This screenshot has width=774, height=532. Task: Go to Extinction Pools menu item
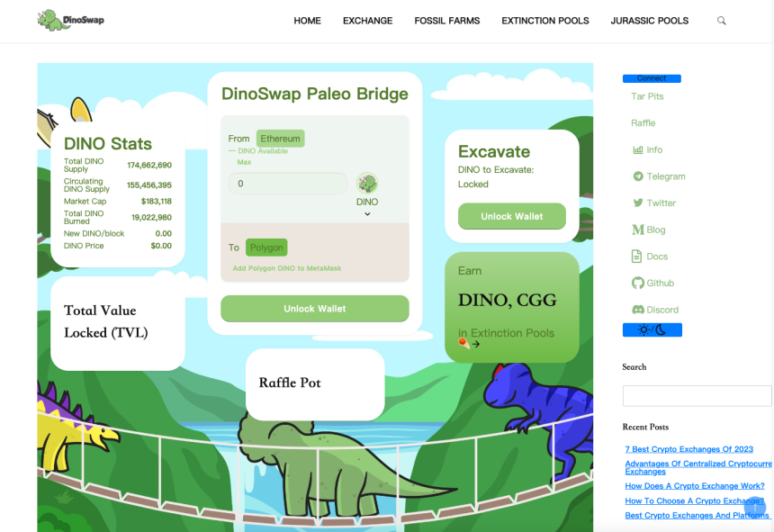544,21
